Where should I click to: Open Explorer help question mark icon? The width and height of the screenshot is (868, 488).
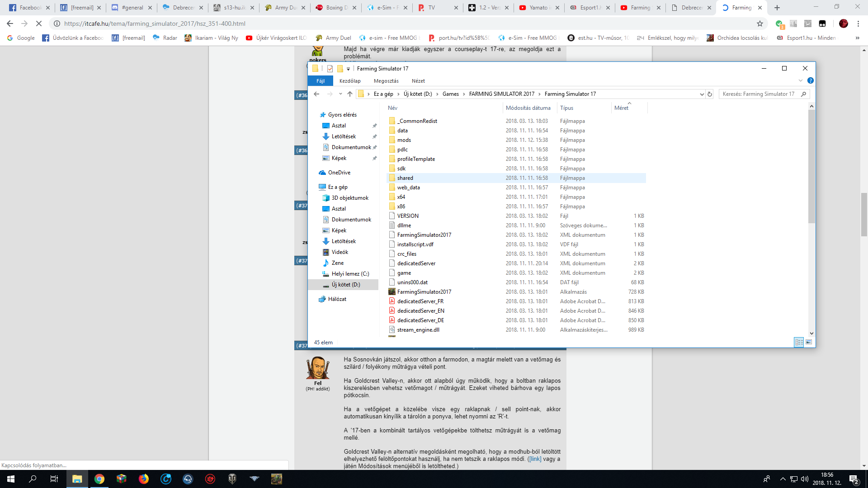(811, 80)
